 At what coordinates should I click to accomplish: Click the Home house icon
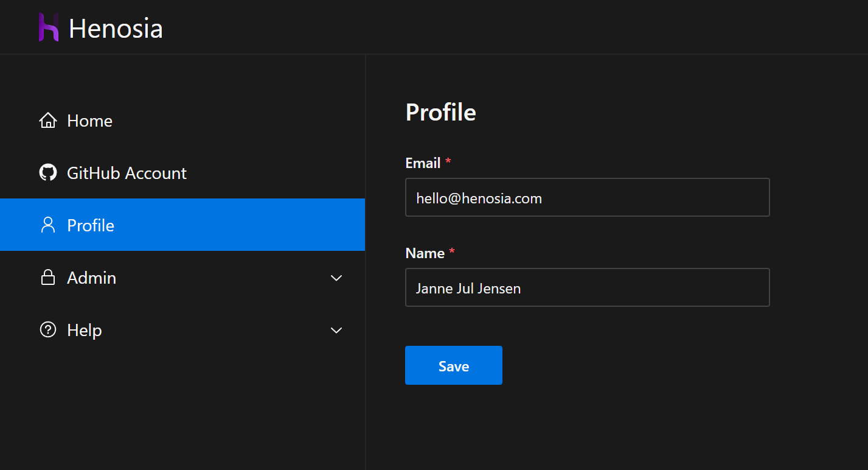pyautogui.click(x=48, y=121)
